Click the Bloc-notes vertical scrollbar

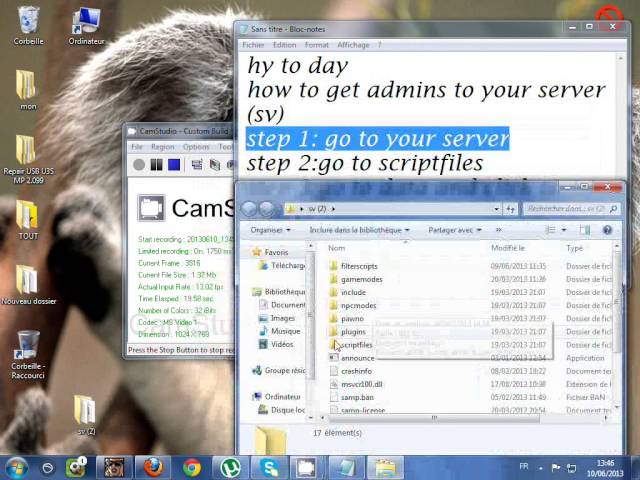(x=620, y=114)
